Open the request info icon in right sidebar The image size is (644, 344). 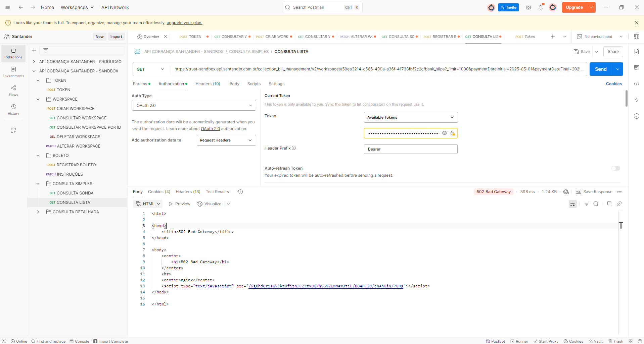point(637,116)
